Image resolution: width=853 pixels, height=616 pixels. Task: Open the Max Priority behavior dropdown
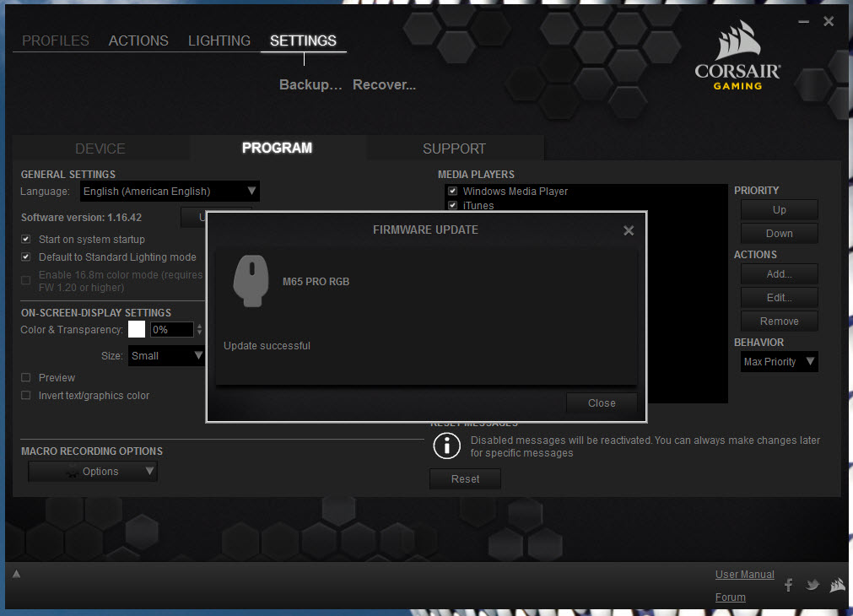coord(779,362)
